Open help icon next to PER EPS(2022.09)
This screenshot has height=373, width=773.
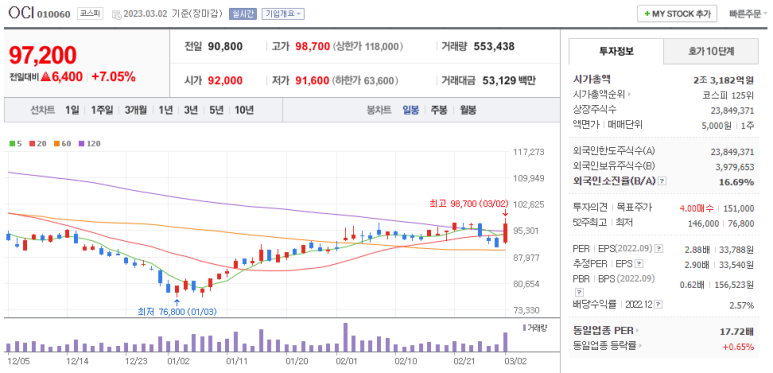click(x=659, y=249)
